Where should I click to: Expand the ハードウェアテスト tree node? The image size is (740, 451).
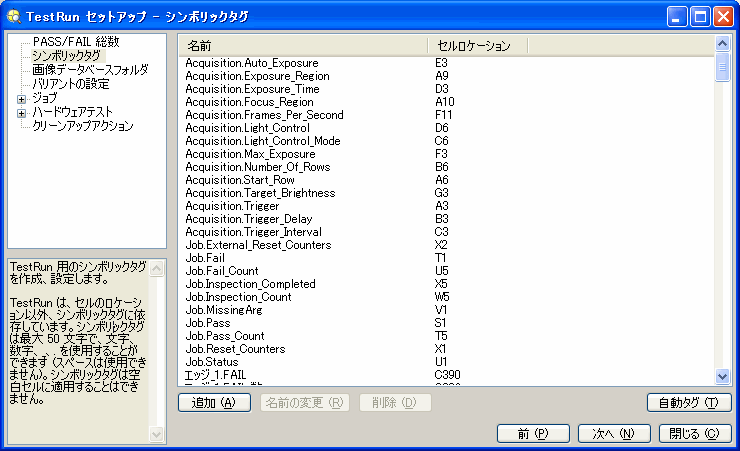21,112
